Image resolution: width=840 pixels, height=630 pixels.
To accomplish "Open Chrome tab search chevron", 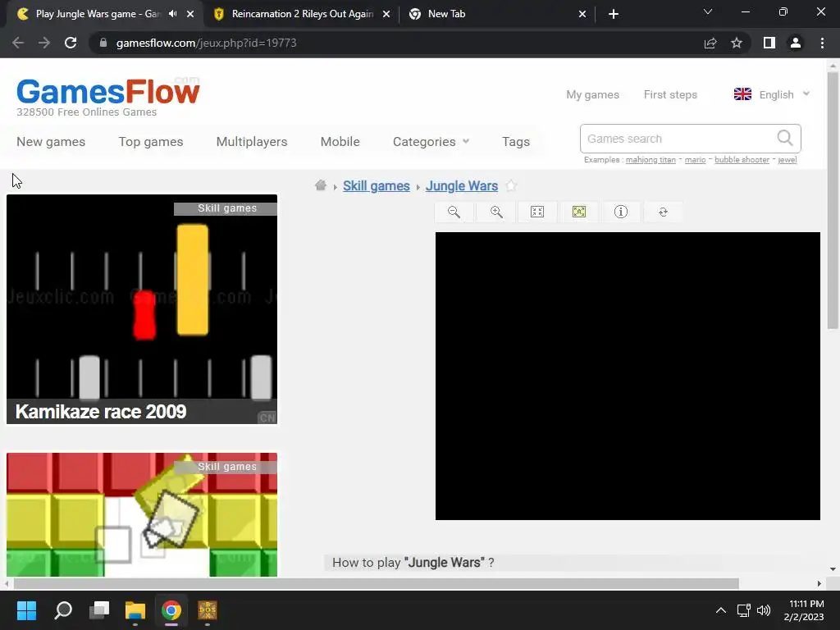I will [708, 11].
